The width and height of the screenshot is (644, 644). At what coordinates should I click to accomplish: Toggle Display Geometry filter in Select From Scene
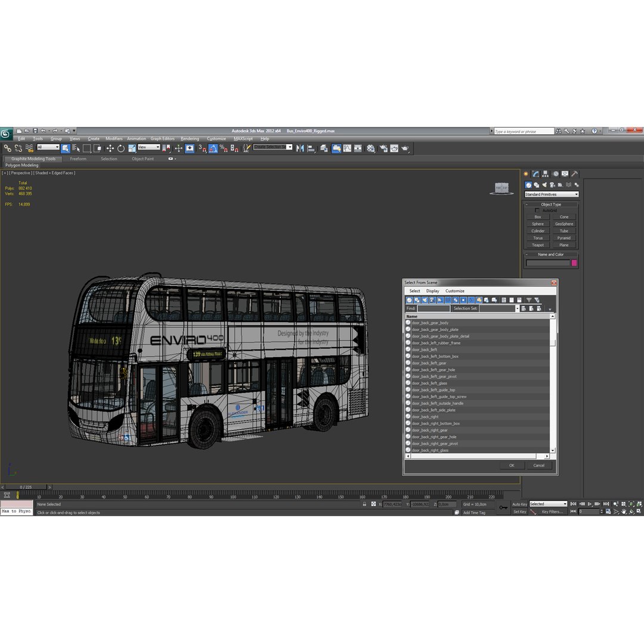coord(409,300)
